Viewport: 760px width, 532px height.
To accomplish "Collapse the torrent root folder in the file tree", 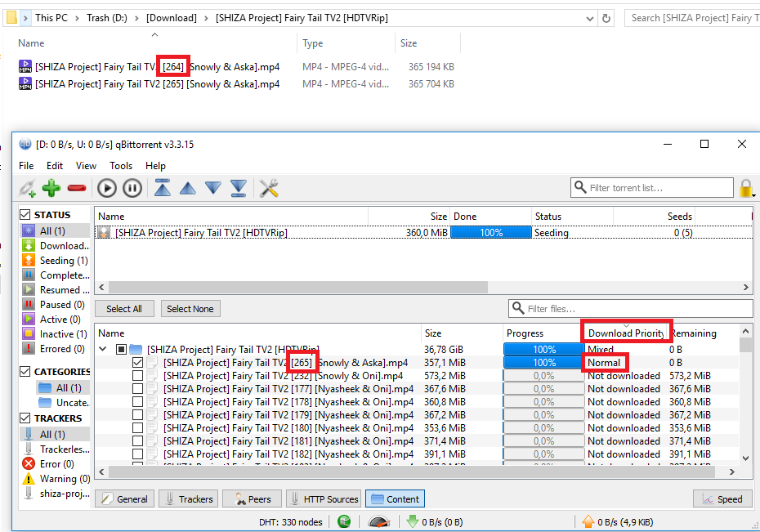I will point(103,349).
